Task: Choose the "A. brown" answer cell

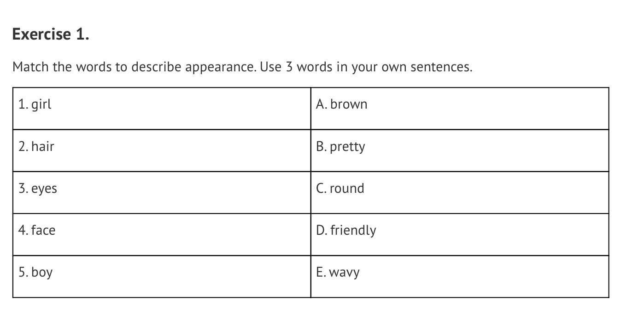Action: 459,108
